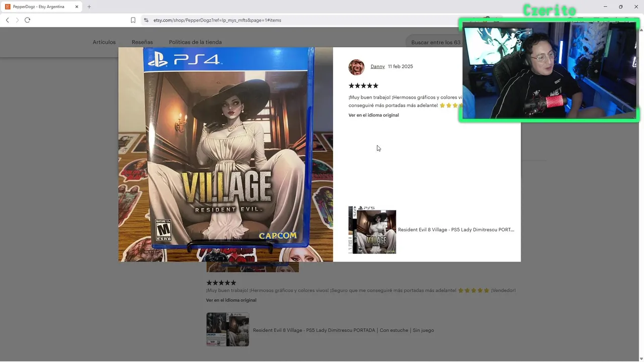Open a new tab with the plus button
Screen dimensions: 644x362
point(89,7)
